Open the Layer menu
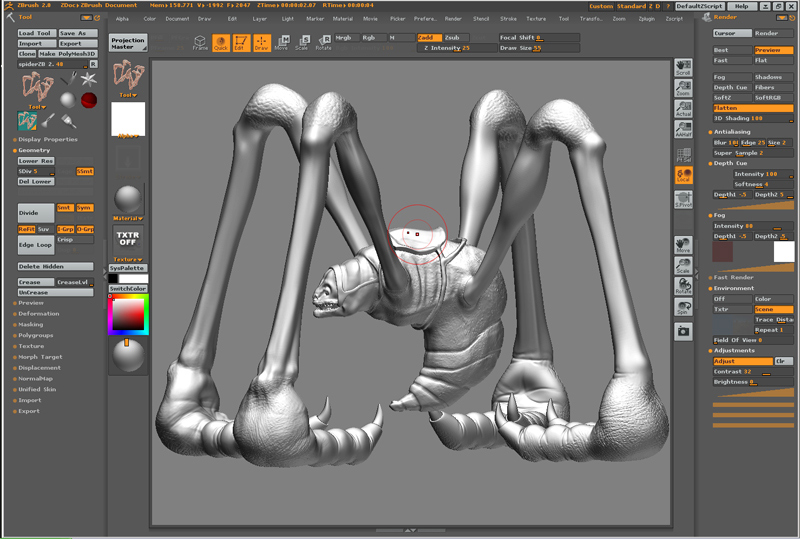 click(260, 18)
